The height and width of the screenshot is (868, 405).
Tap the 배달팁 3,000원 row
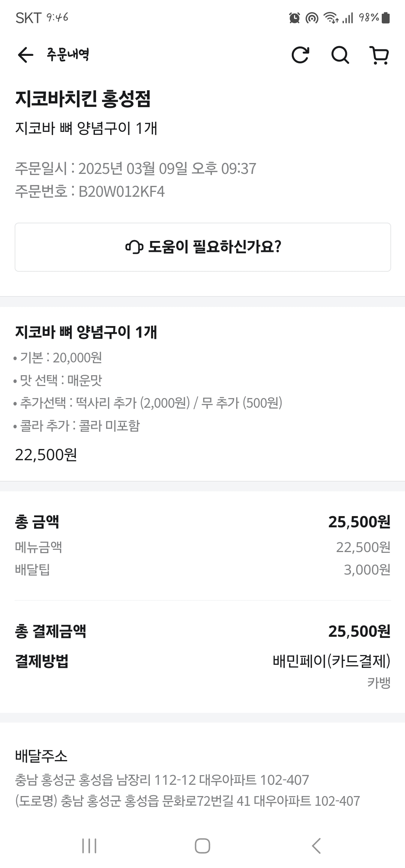point(202,570)
